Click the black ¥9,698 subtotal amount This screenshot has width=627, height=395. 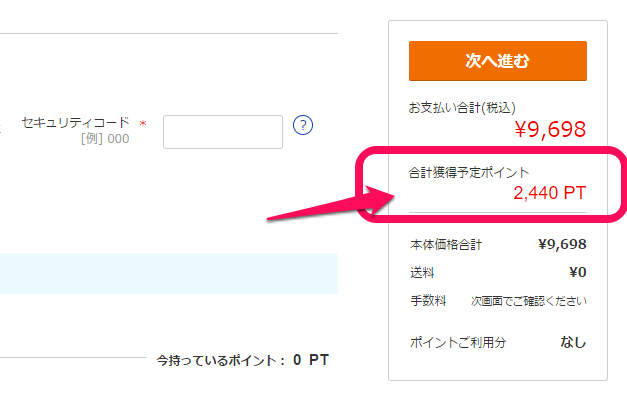562,244
